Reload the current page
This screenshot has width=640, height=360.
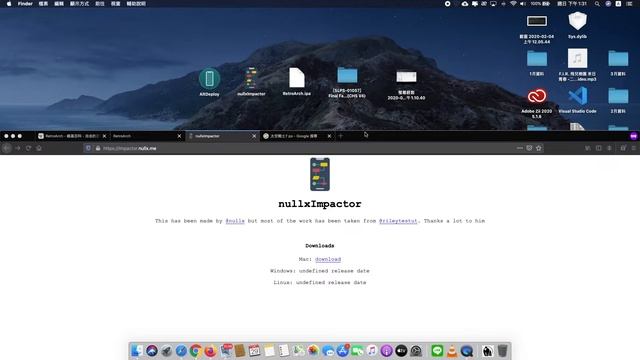pos(28,148)
